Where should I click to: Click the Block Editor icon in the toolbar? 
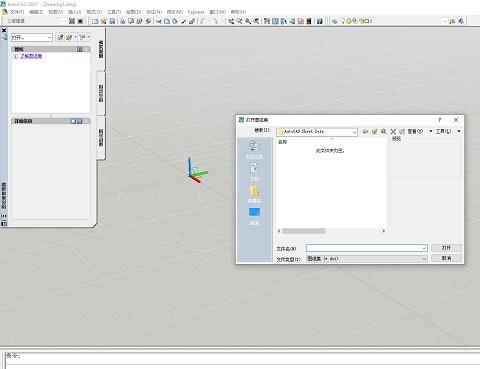192,21
